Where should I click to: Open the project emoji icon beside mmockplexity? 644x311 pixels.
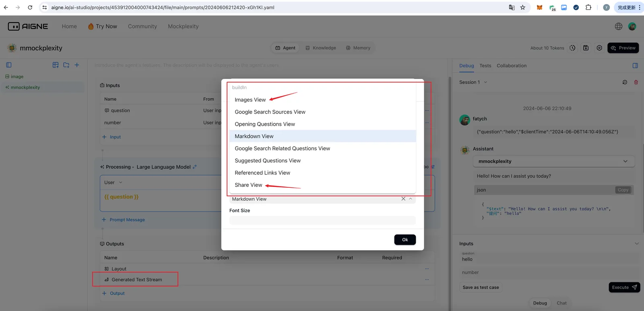point(12,48)
